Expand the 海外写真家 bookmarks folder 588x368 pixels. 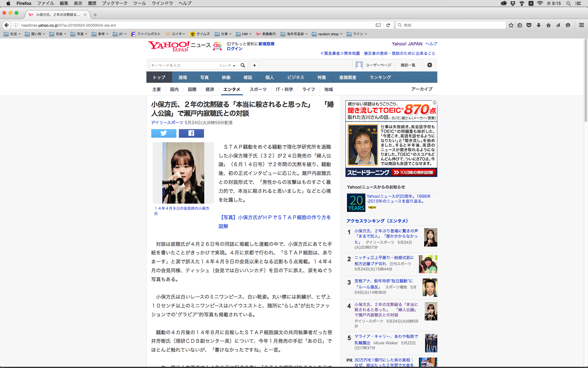point(294,34)
